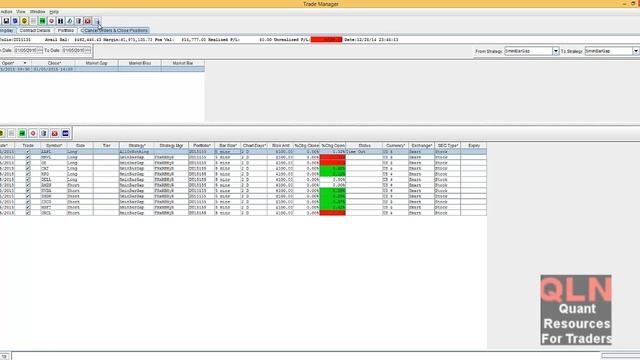
Task: Click the gray bin icon beside the pencil icon
Action: coord(78,21)
